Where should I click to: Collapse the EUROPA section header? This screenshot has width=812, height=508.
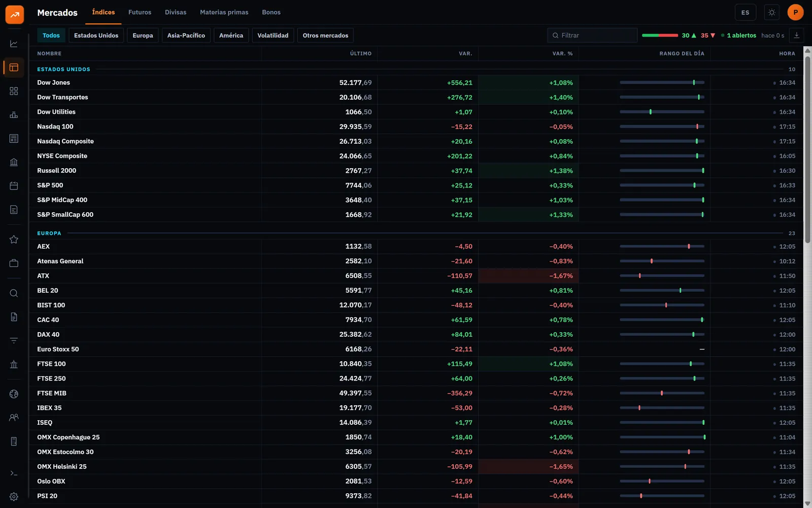(416, 233)
